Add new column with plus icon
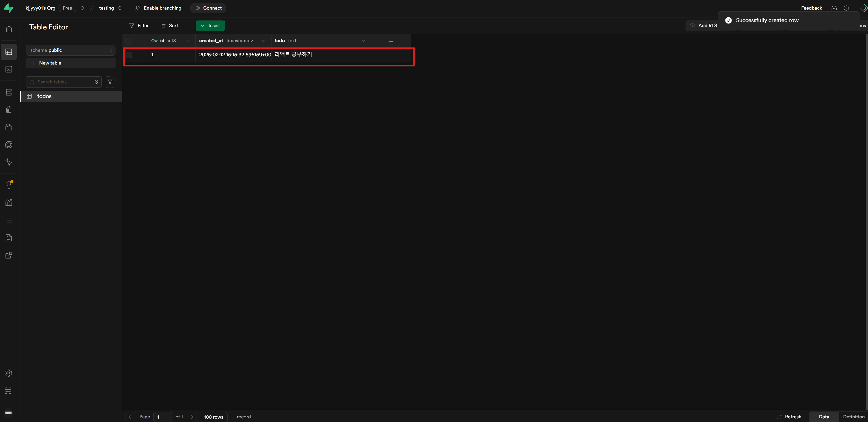This screenshot has height=422, width=868. (391, 41)
